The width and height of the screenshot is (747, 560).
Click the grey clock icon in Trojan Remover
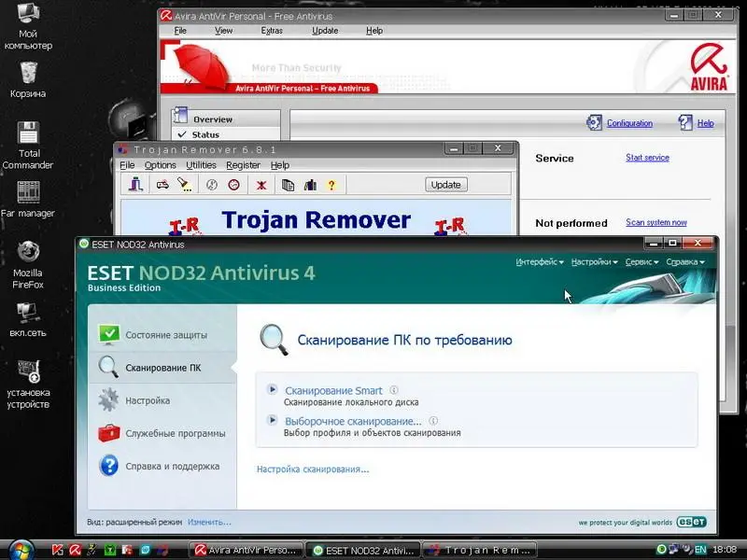212,185
